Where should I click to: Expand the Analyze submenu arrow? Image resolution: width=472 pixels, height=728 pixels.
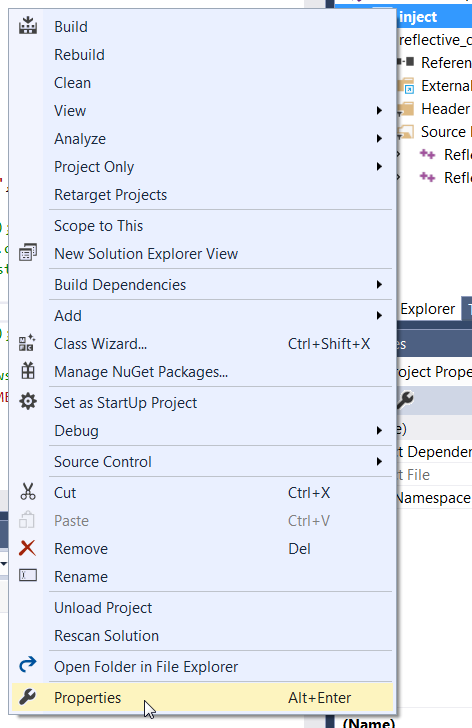click(379, 138)
